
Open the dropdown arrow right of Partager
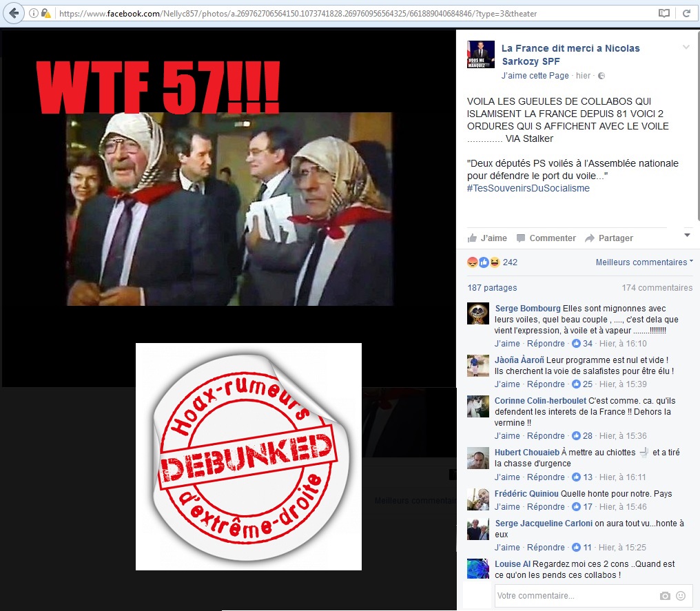tap(688, 235)
